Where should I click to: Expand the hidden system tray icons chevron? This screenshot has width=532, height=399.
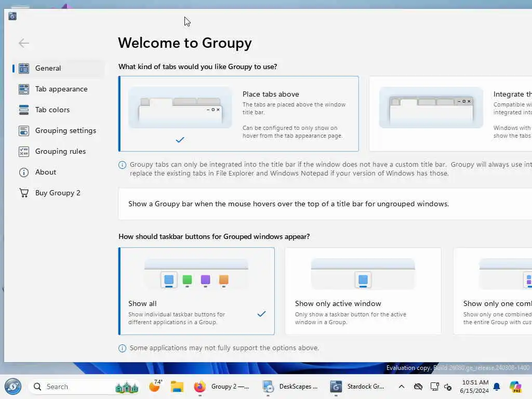pos(402,387)
